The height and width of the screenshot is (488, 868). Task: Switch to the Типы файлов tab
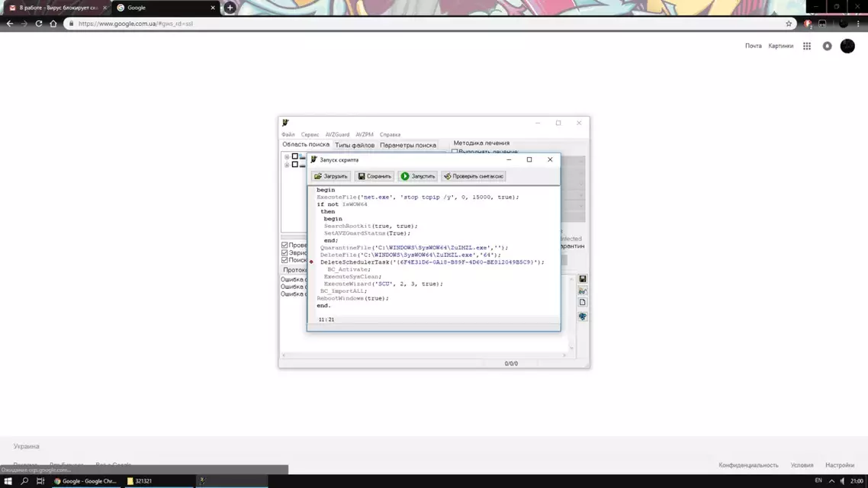pos(354,145)
